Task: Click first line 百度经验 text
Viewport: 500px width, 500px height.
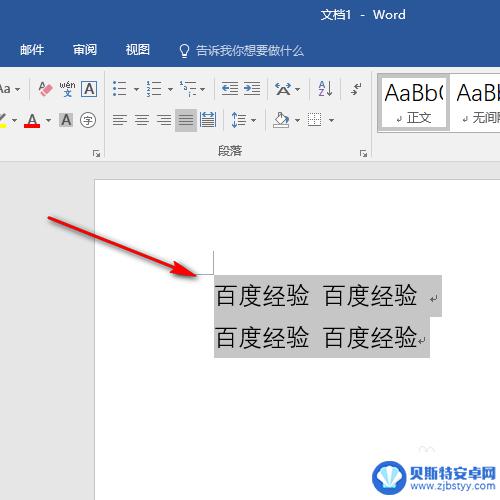Action: [x=316, y=296]
